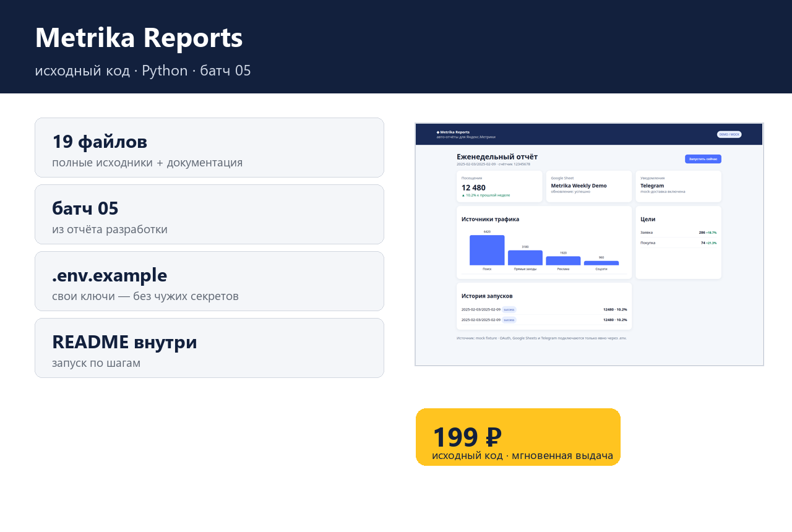The width and height of the screenshot is (792, 532).
Task: Open the 'README внутри' feature card
Action: coord(209,348)
